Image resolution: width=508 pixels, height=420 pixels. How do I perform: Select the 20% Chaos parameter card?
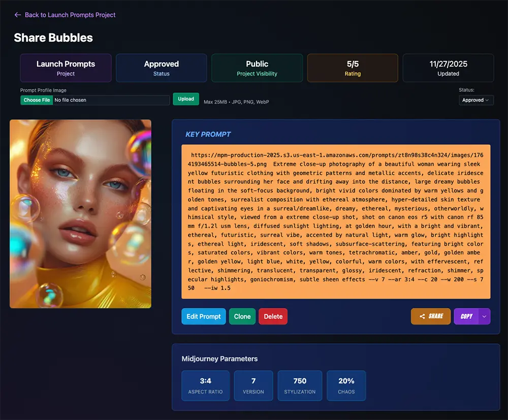(x=346, y=385)
